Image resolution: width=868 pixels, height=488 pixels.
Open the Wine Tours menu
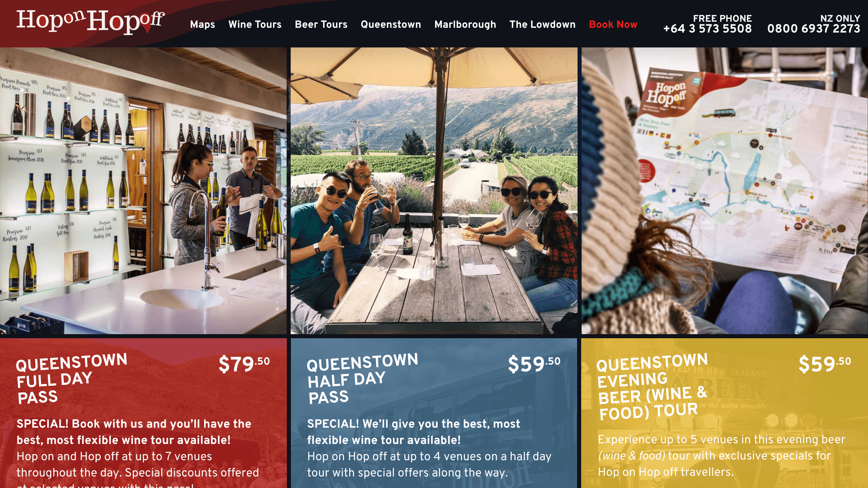(255, 24)
